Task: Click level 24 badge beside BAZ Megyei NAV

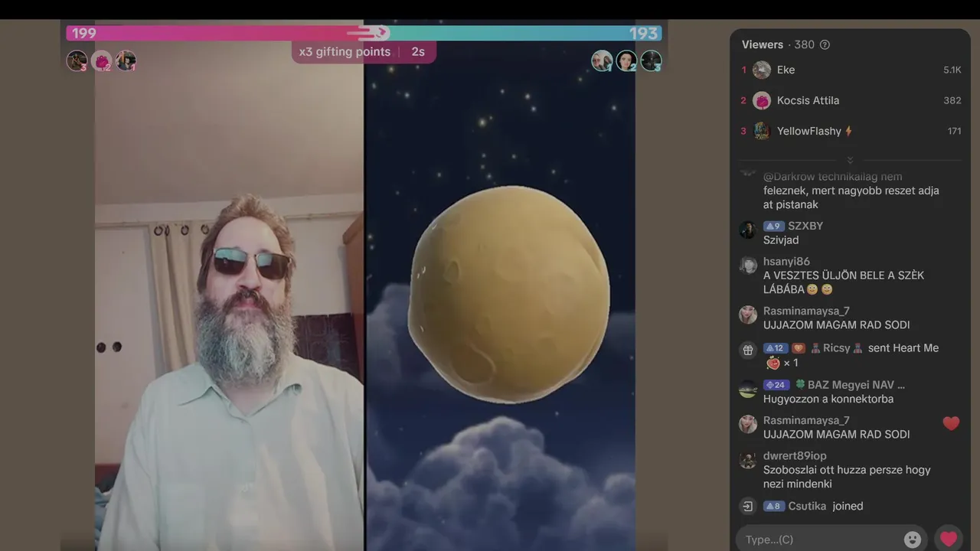Action: (776, 385)
